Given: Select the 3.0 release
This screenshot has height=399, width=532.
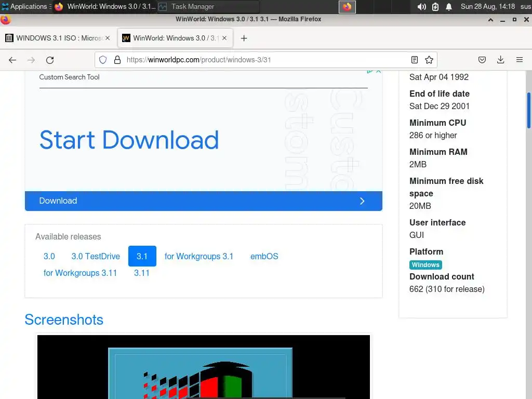Looking at the screenshot, I should click(49, 256).
